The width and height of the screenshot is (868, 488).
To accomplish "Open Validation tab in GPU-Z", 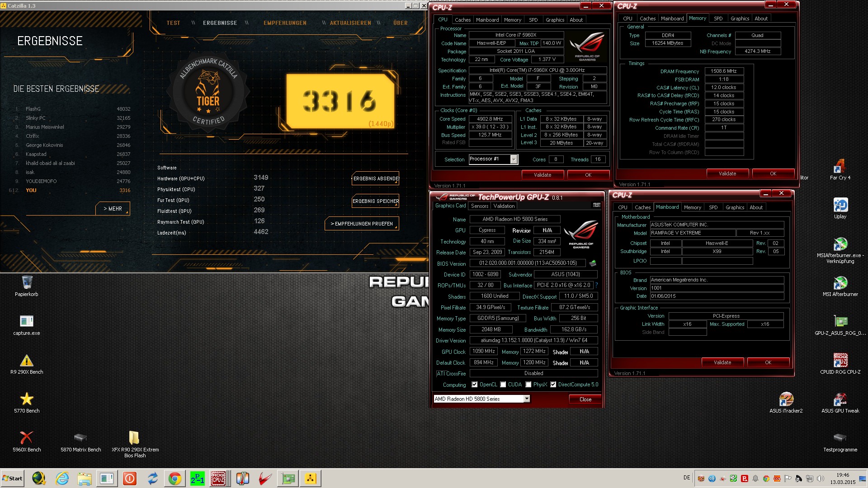I will pos(504,206).
